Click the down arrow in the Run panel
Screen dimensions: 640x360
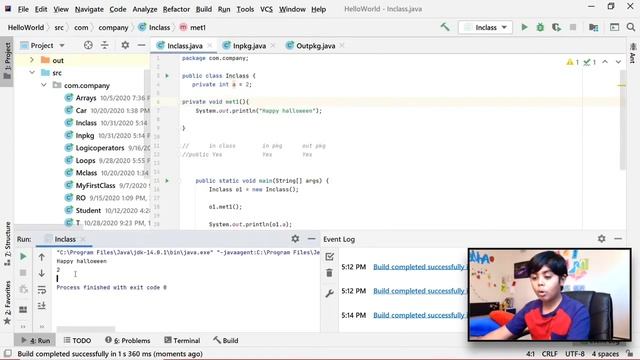pyautogui.click(x=42, y=273)
